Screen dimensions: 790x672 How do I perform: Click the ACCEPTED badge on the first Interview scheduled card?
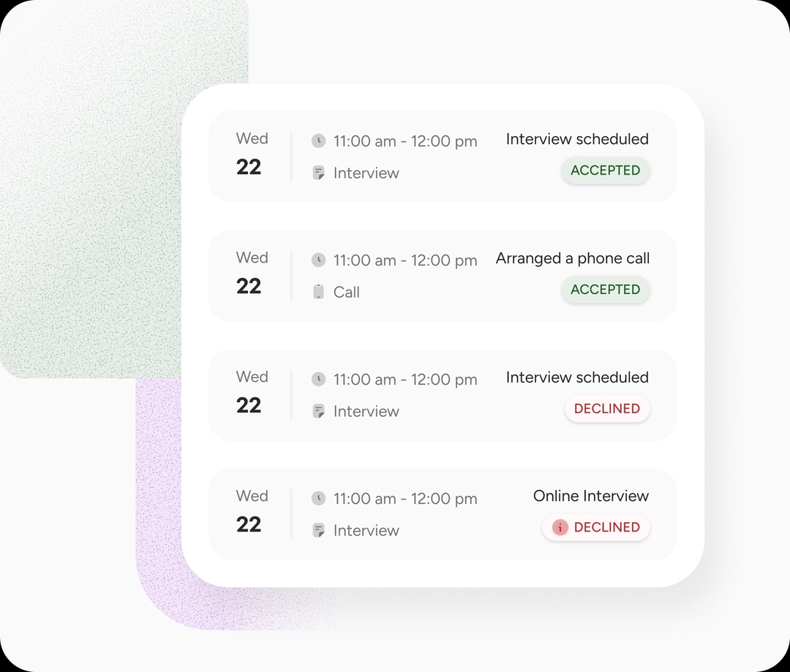tap(605, 170)
